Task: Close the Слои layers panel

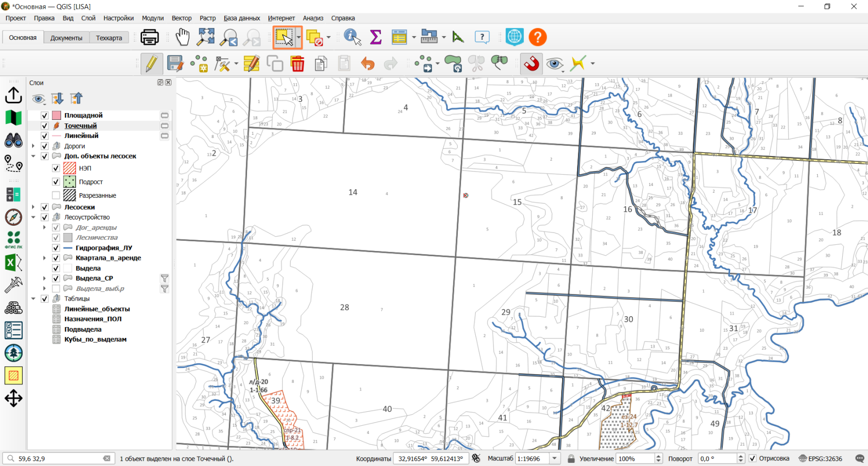Action: [x=168, y=83]
